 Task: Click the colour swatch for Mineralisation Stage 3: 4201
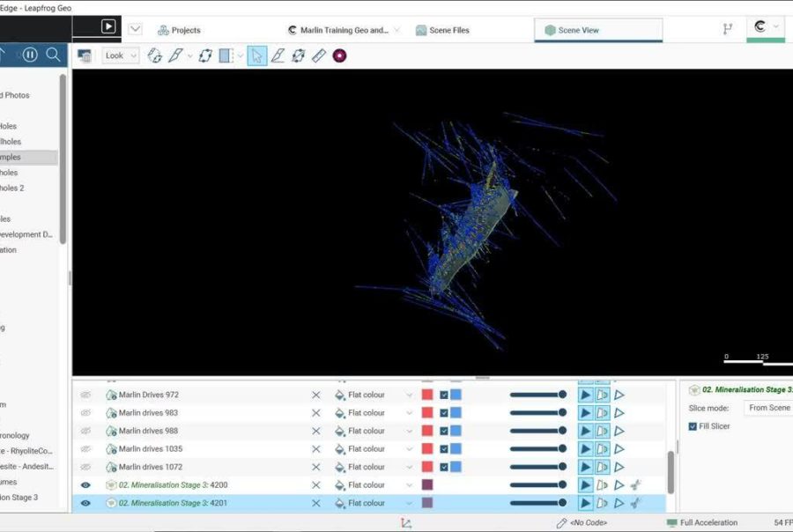pyautogui.click(x=426, y=503)
